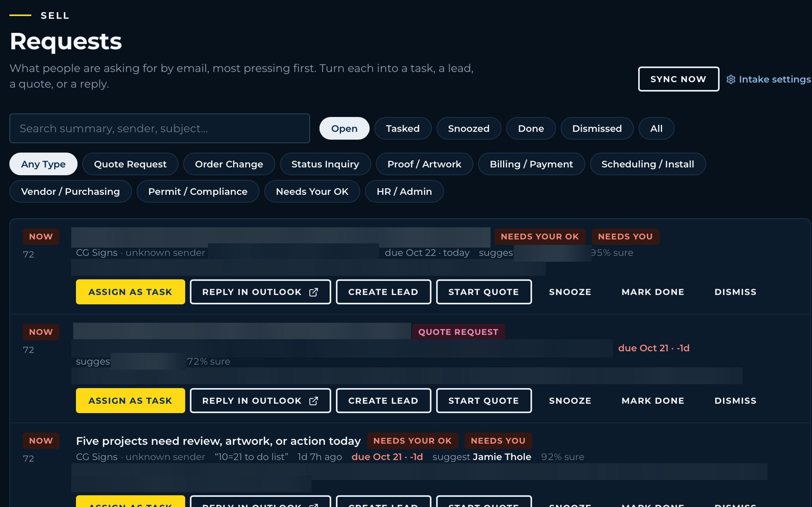Filter by Scheduling / Install type

pos(648,164)
